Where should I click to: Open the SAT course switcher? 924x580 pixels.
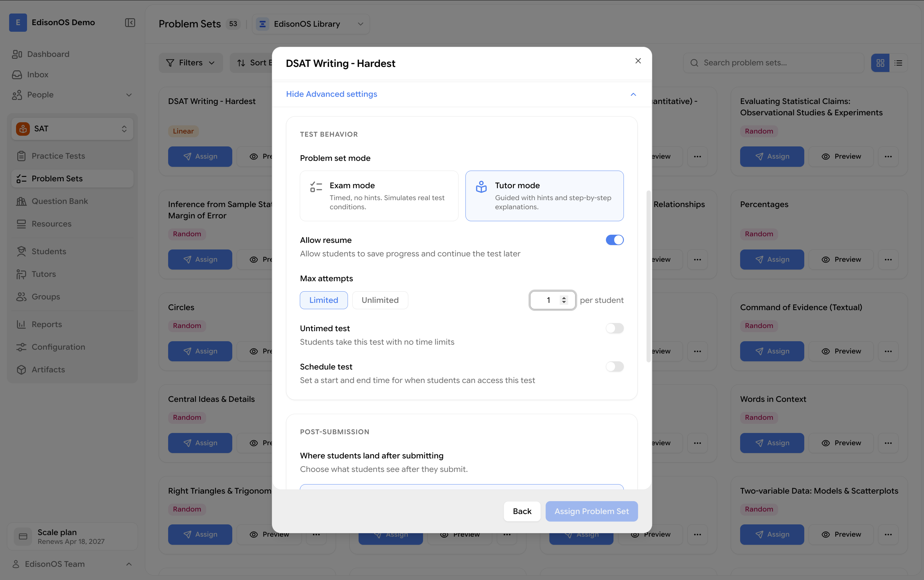pos(72,129)
